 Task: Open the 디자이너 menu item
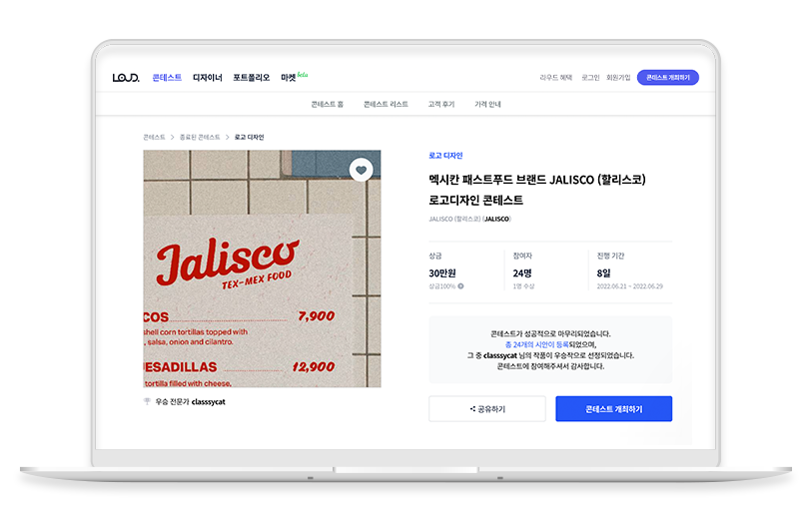click(207, 78)
